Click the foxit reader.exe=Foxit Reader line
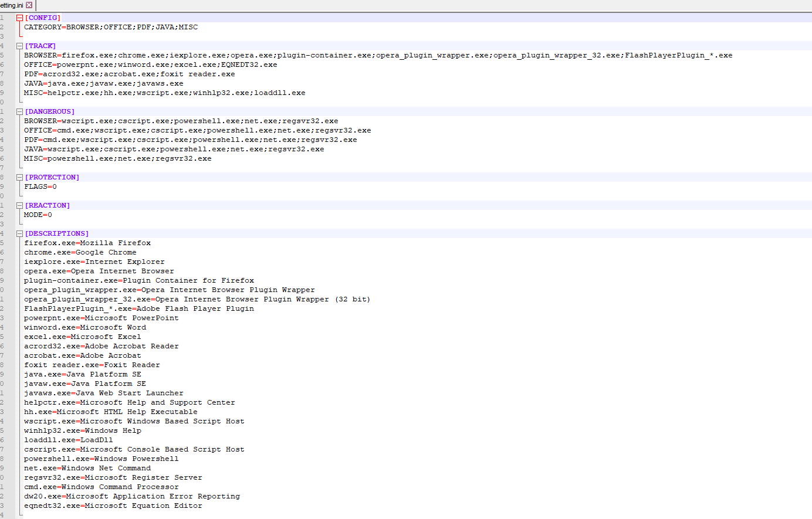The height and width of the screenshot is (519, 812). coord(92,365)
